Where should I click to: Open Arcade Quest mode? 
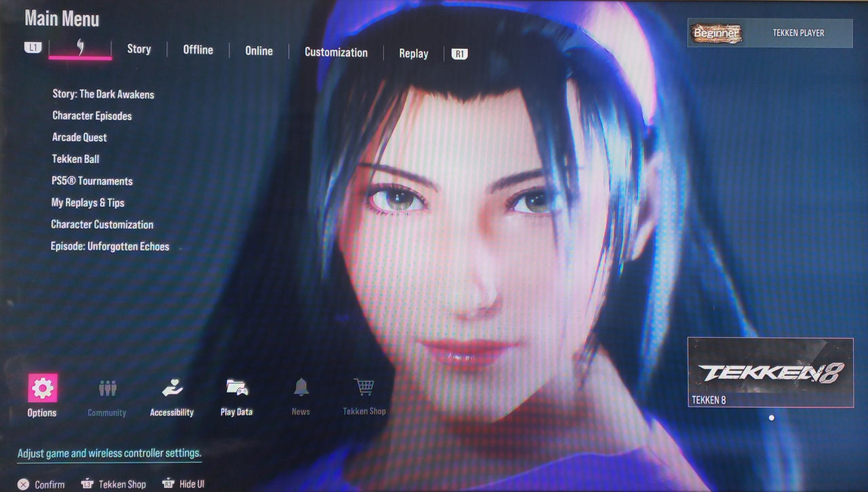[79, 137]
